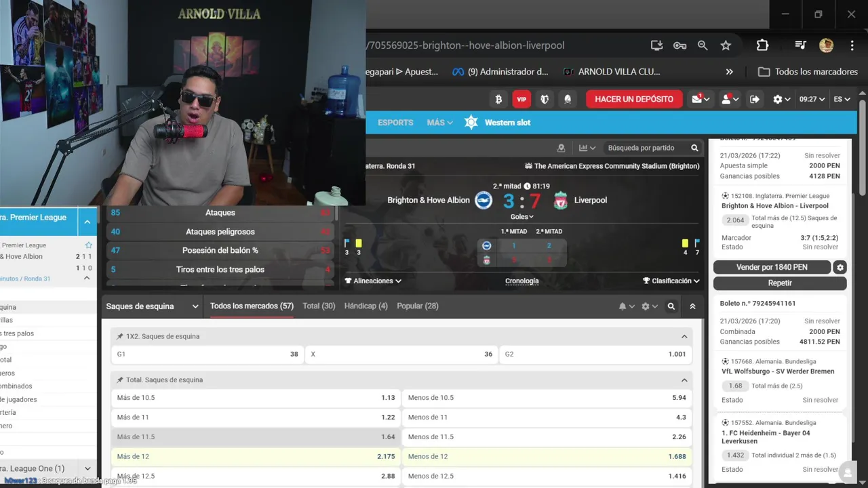Open the Bitcoin payment icon
The width and height of the screenshot is (868, 488).
coord(498,99)
